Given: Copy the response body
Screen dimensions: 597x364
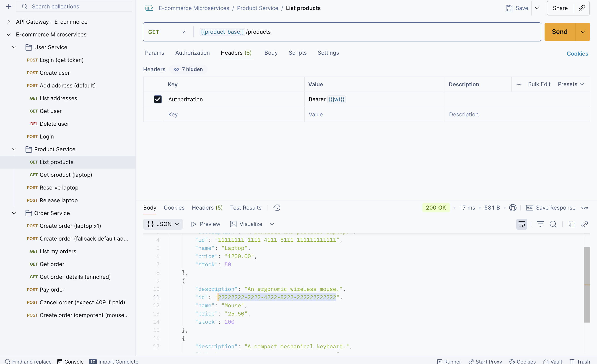Looking at the screenshot, I should click(572, 224).
